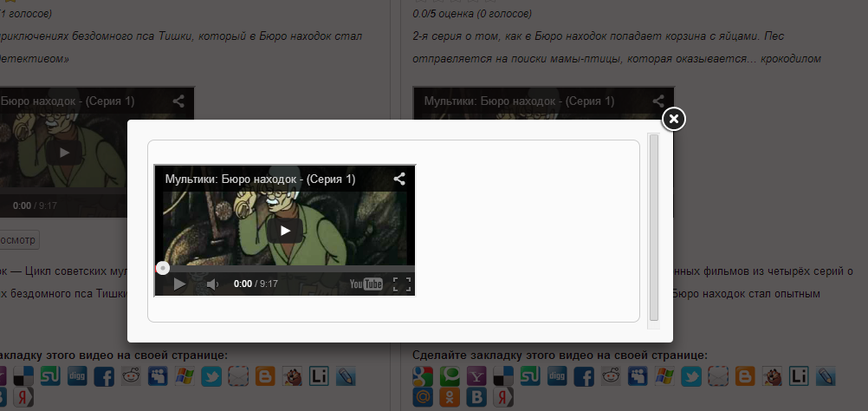Share to Yandex in the 2-я серия article
This screenshot has width=868, height=411.
point(503,397)
